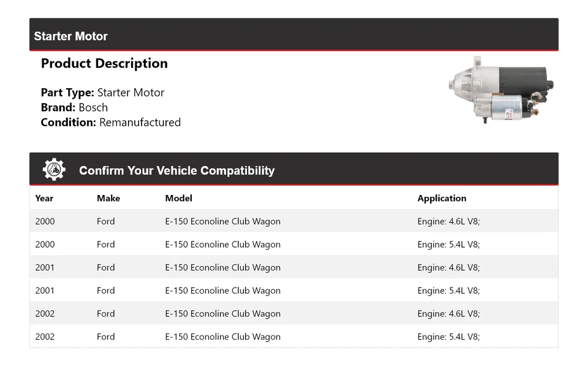Select the 2001 row with 4.6L V8 engine

pyautogui.click(x=293, y=267)
